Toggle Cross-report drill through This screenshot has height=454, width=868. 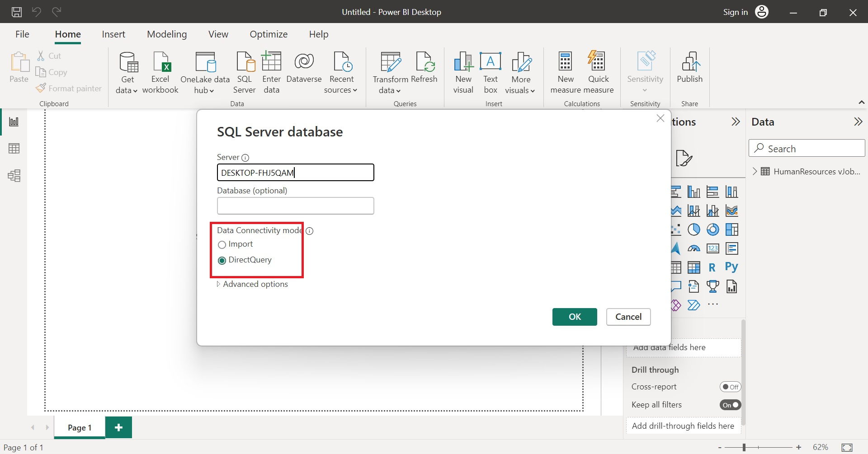coord(730,387)
